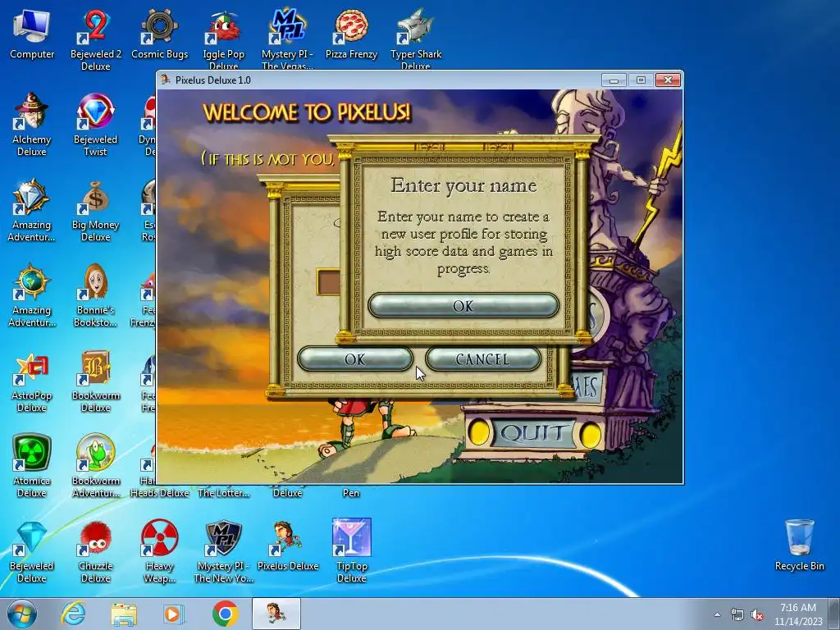Open Windows Media Player from the taskbar

pos(174,614)
